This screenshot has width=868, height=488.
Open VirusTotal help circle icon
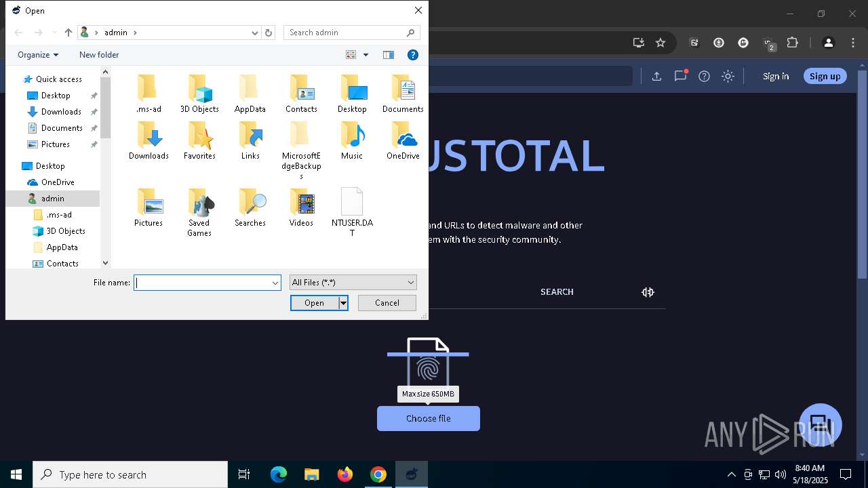click(x=704, y=76)
